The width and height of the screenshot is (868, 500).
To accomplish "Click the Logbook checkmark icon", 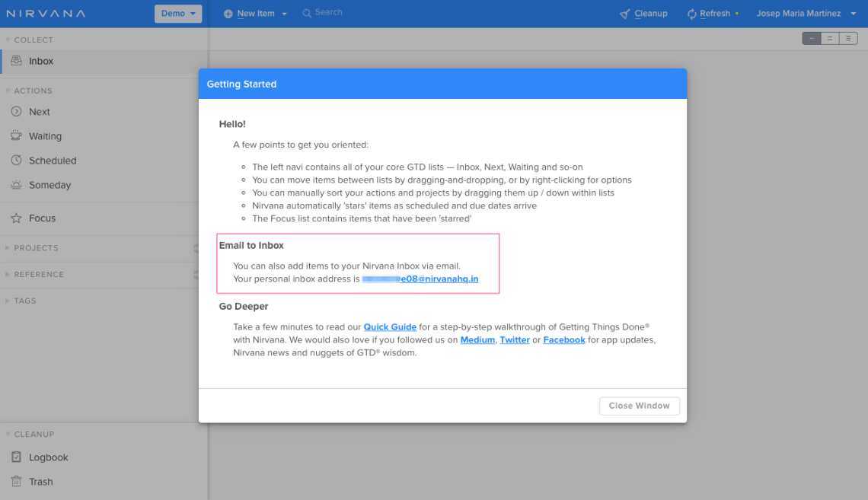I will point(17,457).
